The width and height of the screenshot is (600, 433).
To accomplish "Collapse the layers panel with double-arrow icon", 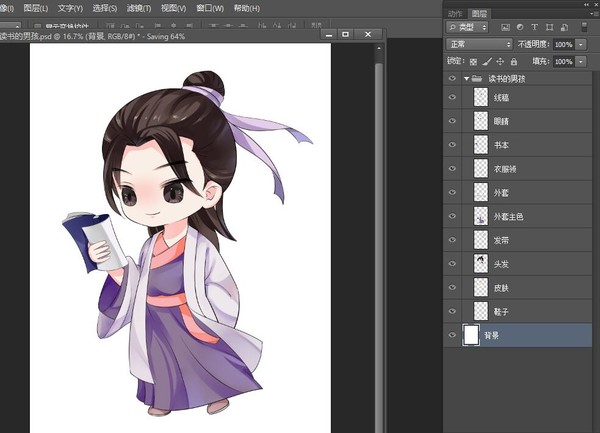I will 587,5.
